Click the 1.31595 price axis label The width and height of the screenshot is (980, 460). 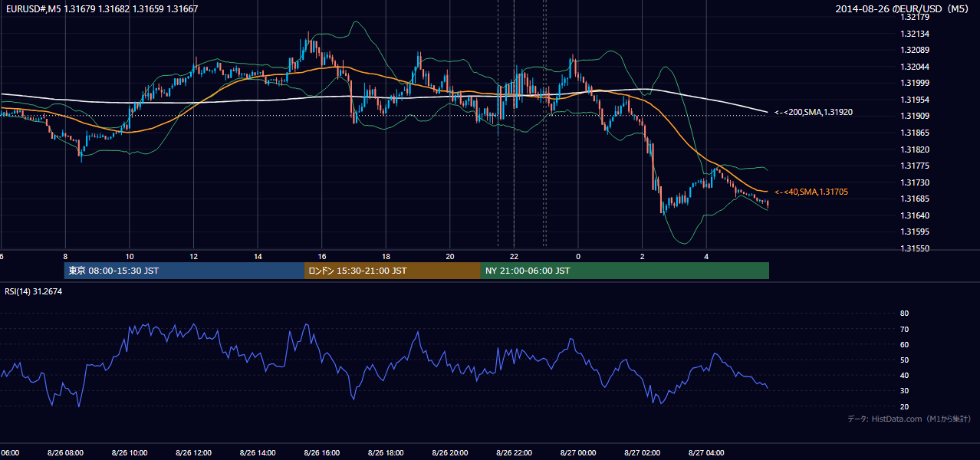pyautogui.click(x=915, y=232)
